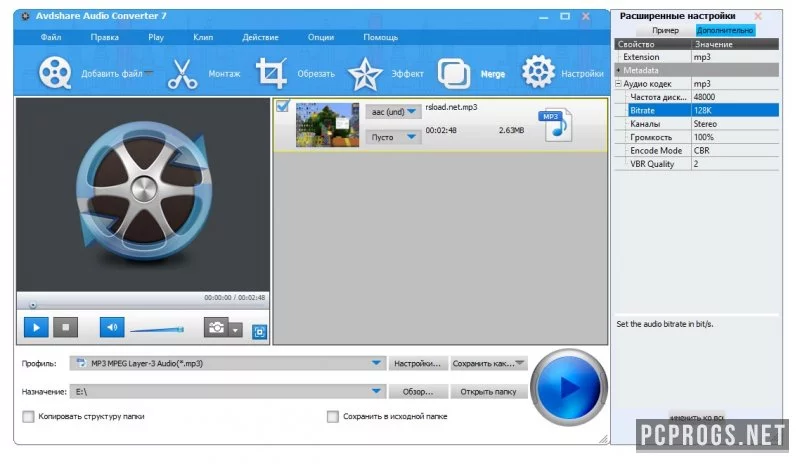The image size is (800, 467).
Task: Click the MP3 output format icon
Action: (555, 125)
